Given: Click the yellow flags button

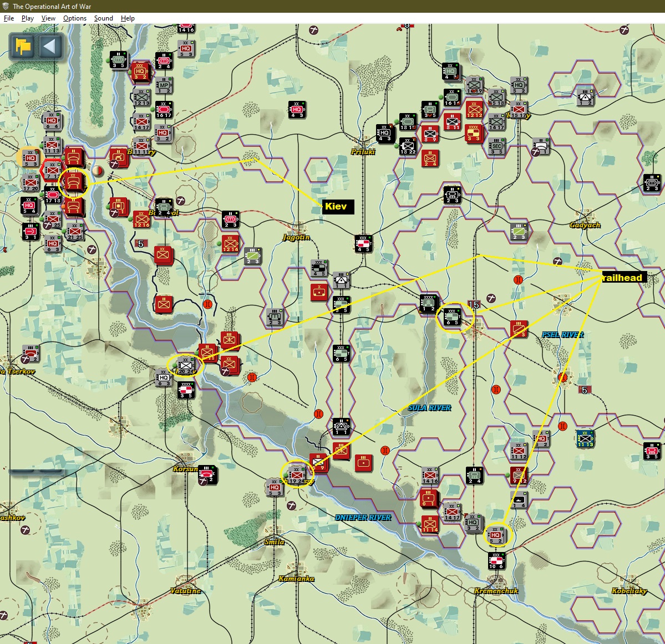Looking at the screenshot, I should 23,47.
